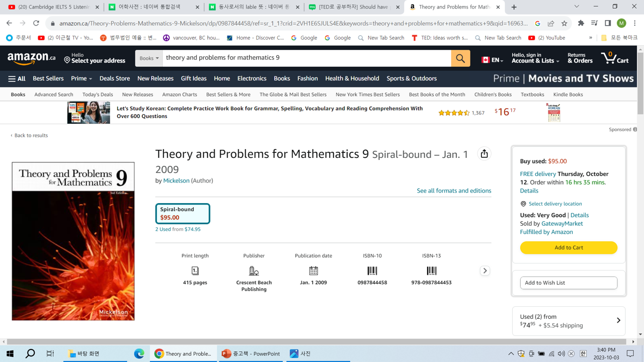Expand the Account & Lists dropdown
The image size is (644, 362).
tap(535, 58)
